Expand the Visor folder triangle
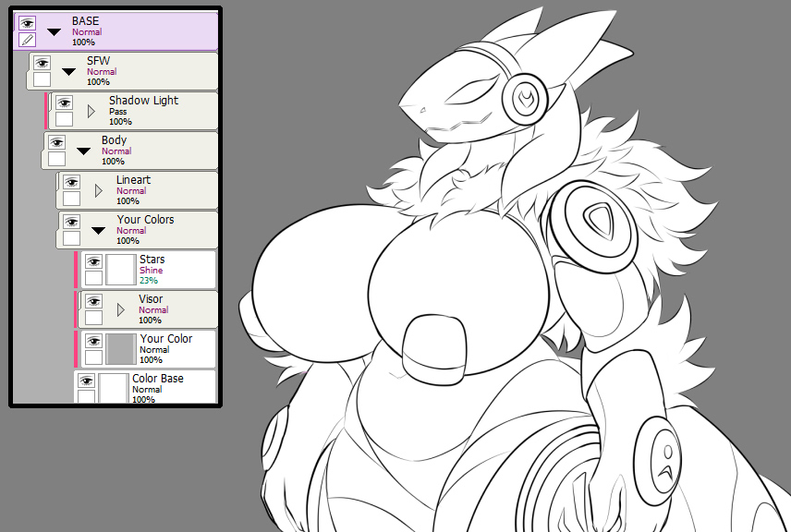 pyautogui.click(x=120, y=309)
